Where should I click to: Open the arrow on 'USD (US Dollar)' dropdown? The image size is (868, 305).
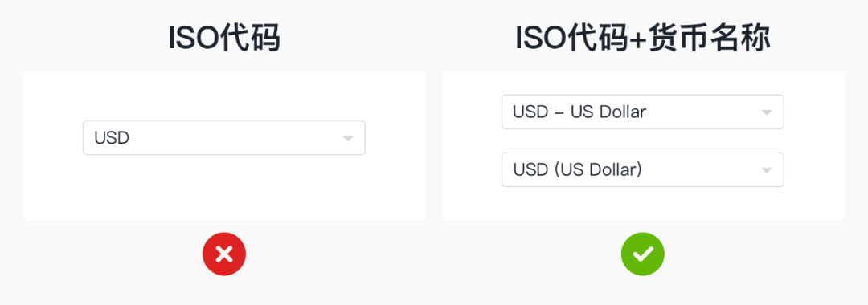pyautogui.click(x=766, y=170)
